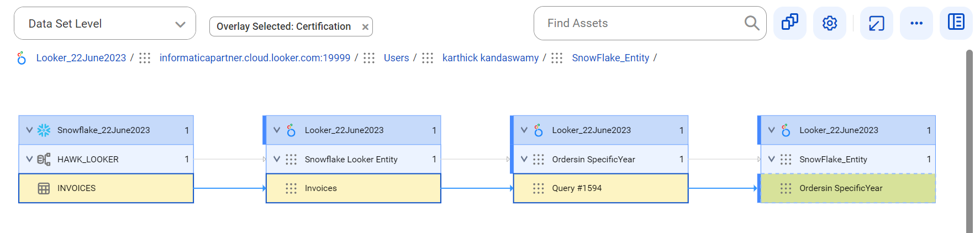Click the HAWK_LOOKER schema icon
Image resolution: width=980 pixels, height=233 pixels.
44,159
